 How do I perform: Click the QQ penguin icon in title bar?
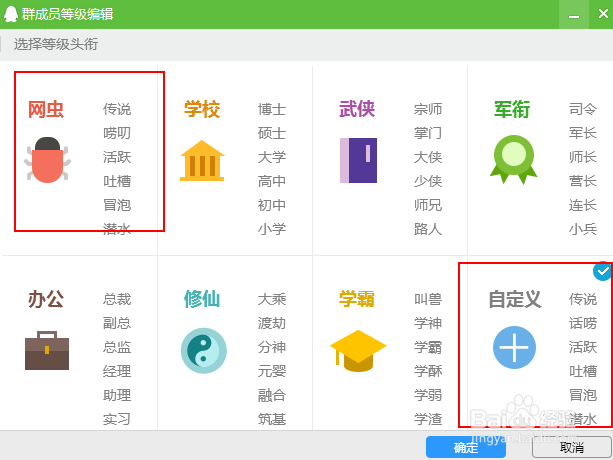tap(11, 14)
